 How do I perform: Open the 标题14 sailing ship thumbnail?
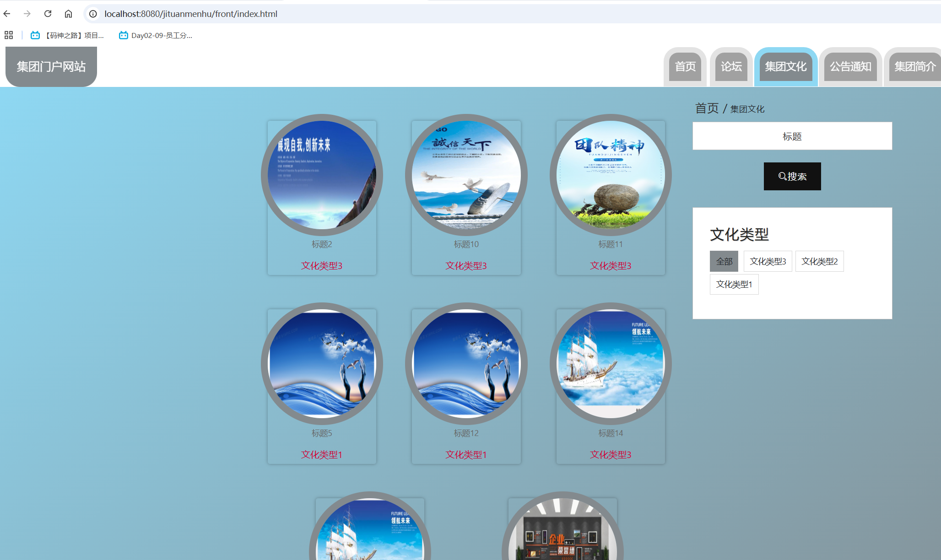(x=611, y=364)
